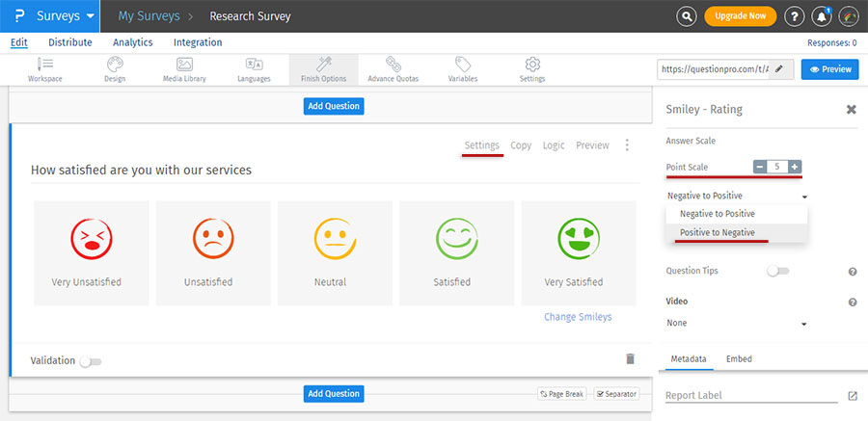Toggle the Validation switch
Image resolution: width=868 pixels, height=421 pixels.
pos(90,361)
